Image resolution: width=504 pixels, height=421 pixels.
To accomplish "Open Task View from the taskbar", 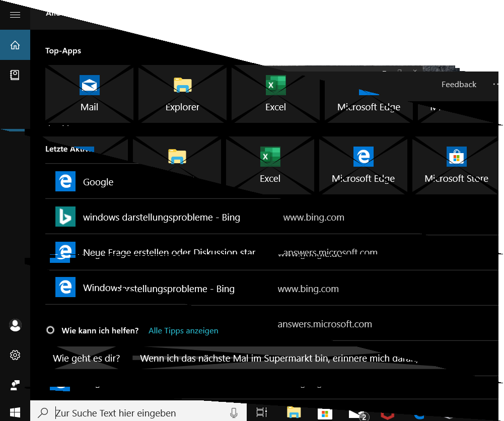I will (x=262, y=412).
